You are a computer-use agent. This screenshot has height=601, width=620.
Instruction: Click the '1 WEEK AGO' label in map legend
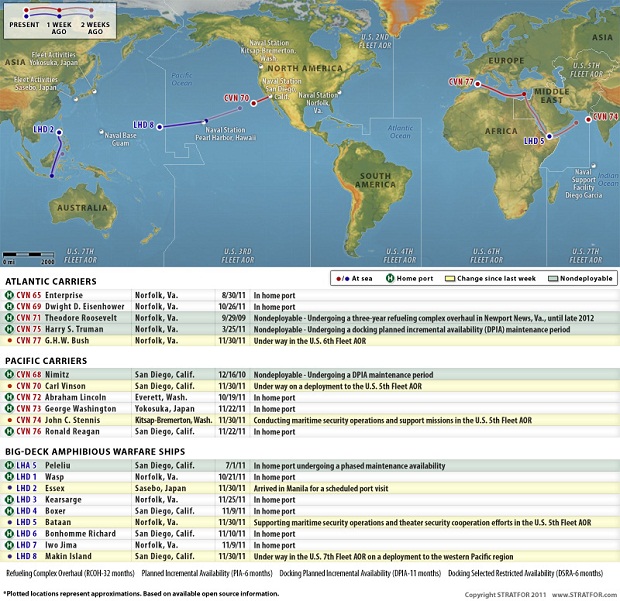coord(59,28)
